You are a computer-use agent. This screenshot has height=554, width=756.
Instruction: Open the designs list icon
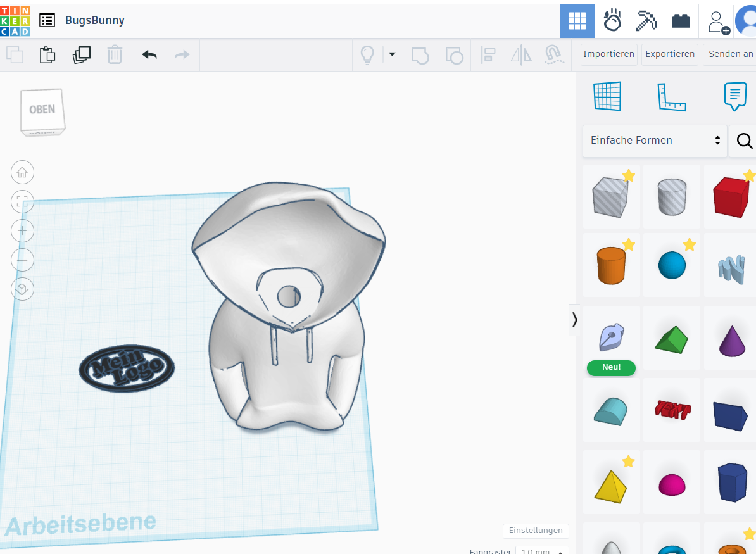47,20
